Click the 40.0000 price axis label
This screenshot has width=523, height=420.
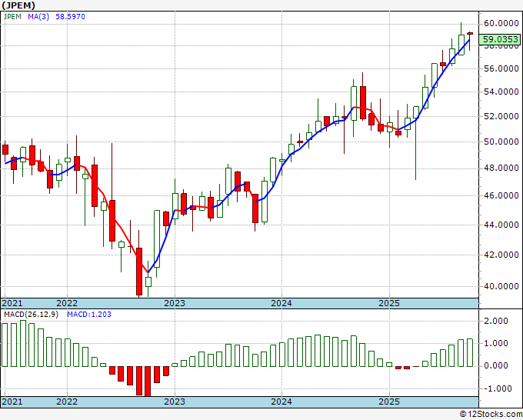(x=501, y=286)
